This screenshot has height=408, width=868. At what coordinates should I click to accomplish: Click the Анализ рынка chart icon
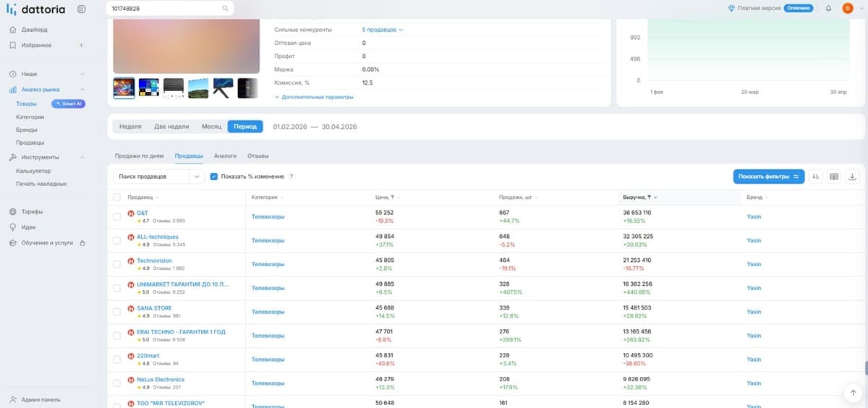click(x=13, y=90)
